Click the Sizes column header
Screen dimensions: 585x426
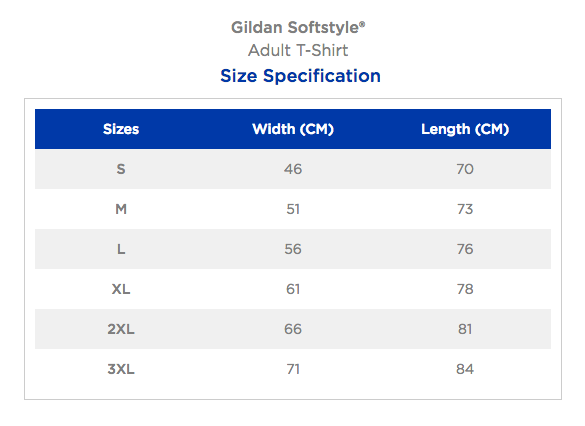click(121, 129)
